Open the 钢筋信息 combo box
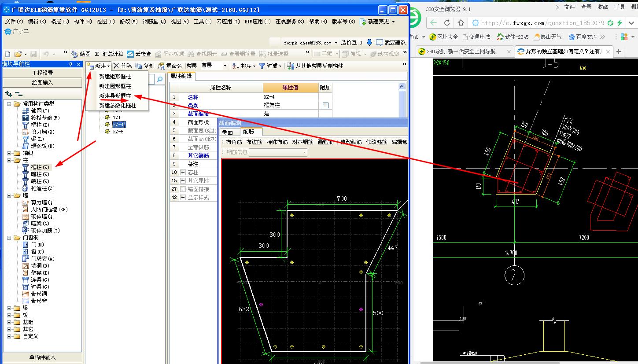This screenshot has width=638, height=364. 278,152
